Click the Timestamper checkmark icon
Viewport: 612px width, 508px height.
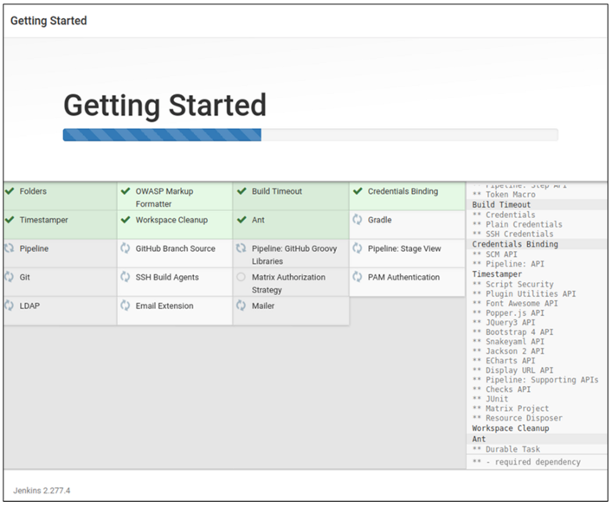pyautogui.click(x=10, y=220)
